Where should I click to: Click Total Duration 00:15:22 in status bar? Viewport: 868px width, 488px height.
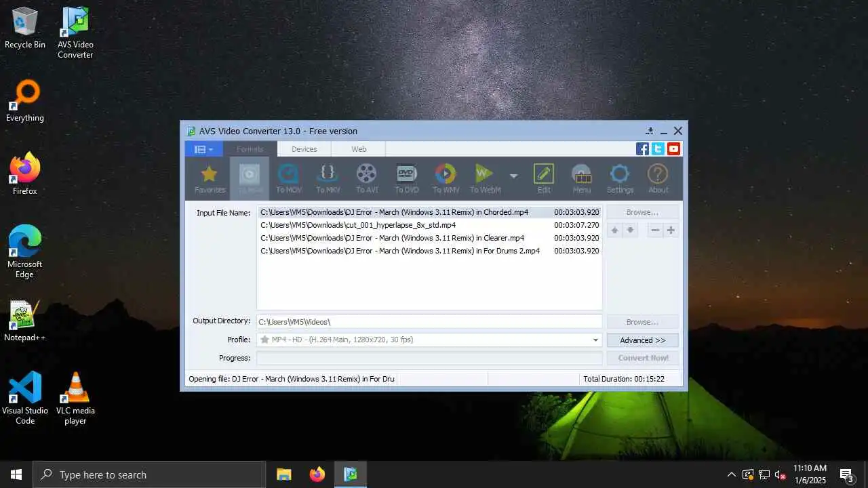pos(624,379)
